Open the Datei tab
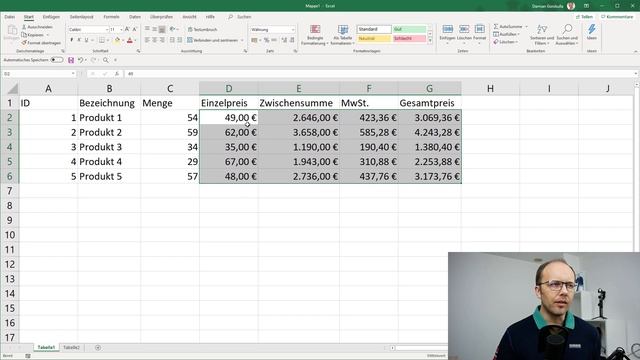Viewport: 640px width, 360px height. [x=9, y=17]
